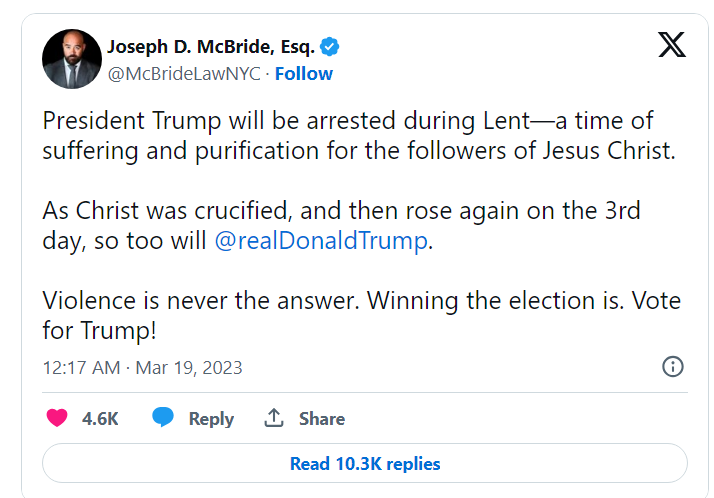
Task: Like the tweet with heart icon
Action: click(58, 418)
